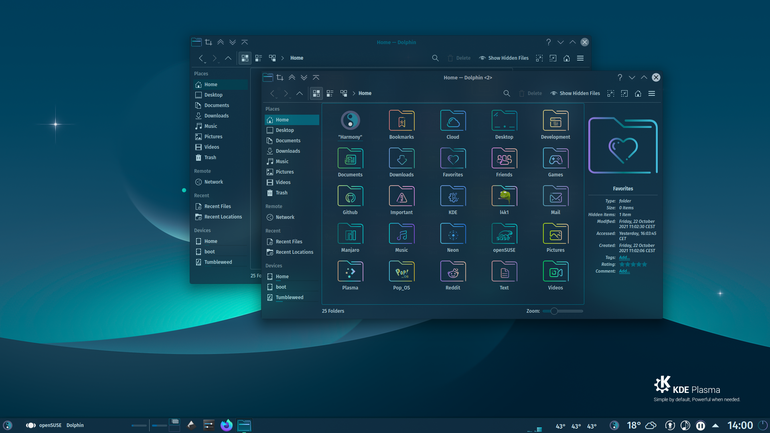Click the Add comment link

pyautogui.click(x=624, y=271)
